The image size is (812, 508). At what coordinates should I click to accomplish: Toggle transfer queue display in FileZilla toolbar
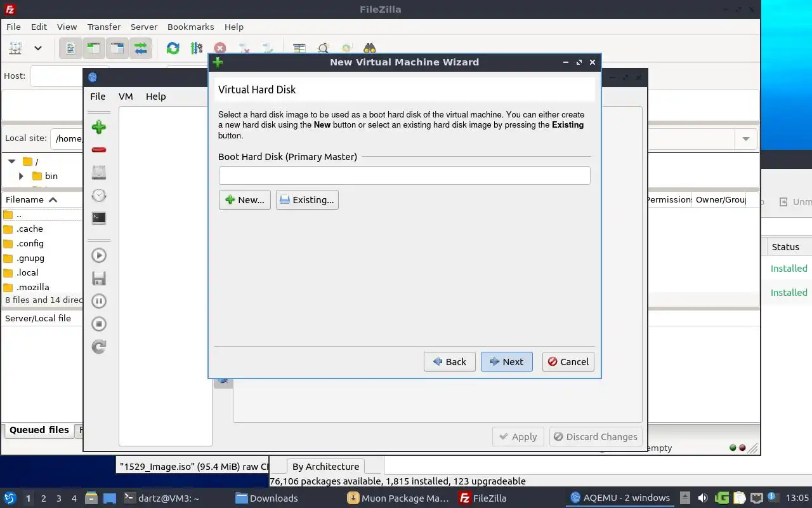pyautogui.click(x=141, y=48)
